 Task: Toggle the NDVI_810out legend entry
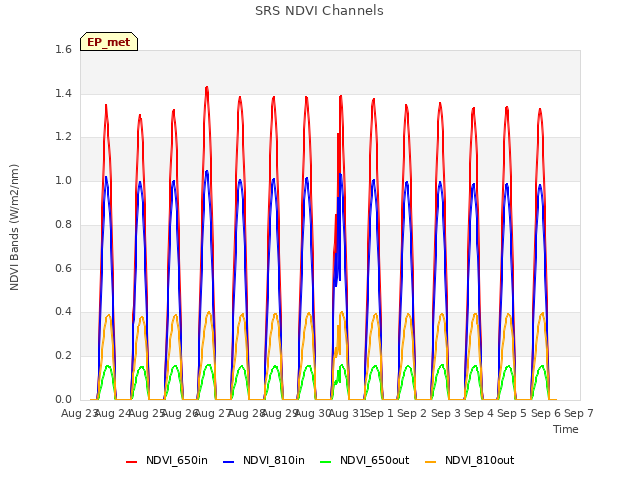[x=469, y=461]
